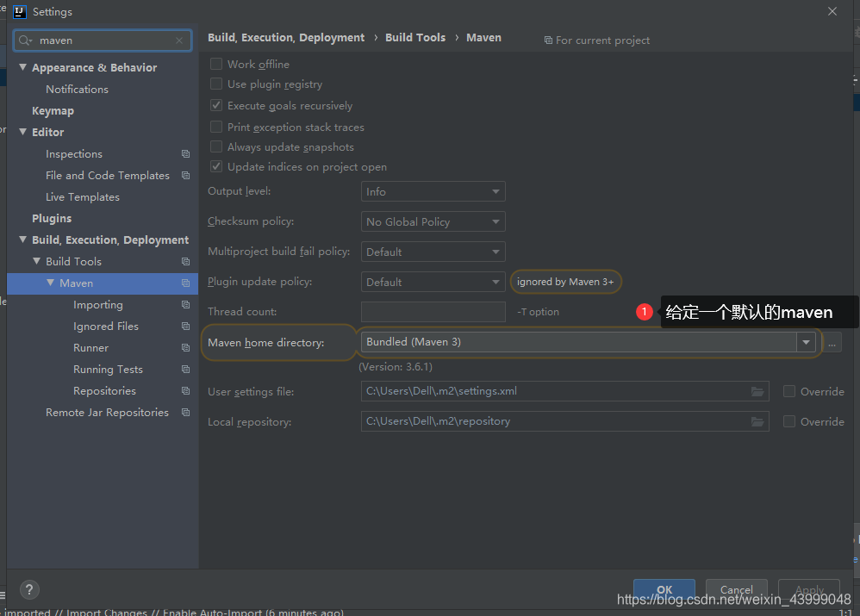The width and height of the screenshot is (860, 616).
Task: Open the Maven home directory dropdown arrow
Action: point(806,342)
